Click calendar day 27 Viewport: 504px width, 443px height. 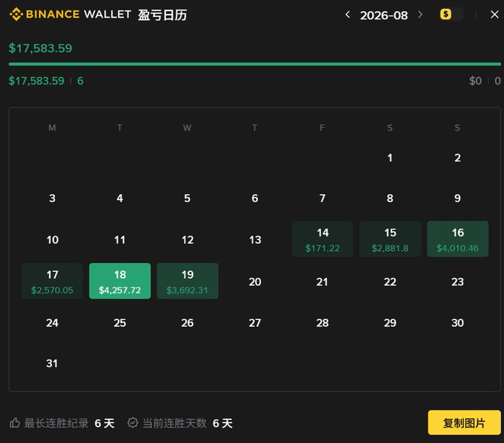pyautogui.click(x=255, y=322)
